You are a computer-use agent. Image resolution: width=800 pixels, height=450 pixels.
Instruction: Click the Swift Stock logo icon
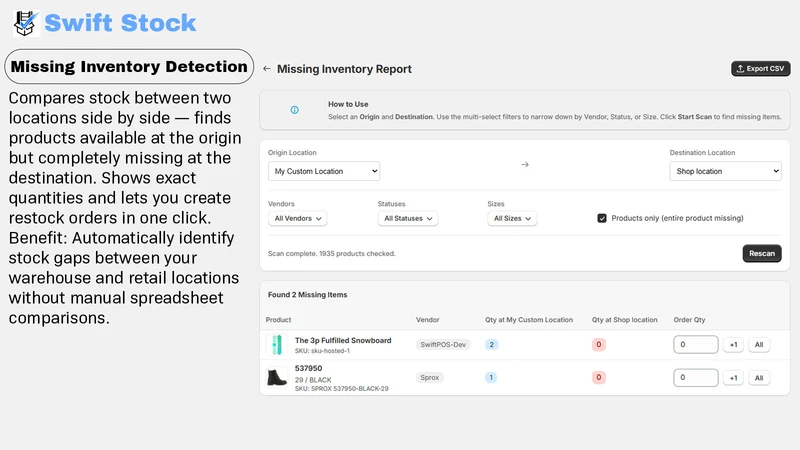(x=26, y=23)
